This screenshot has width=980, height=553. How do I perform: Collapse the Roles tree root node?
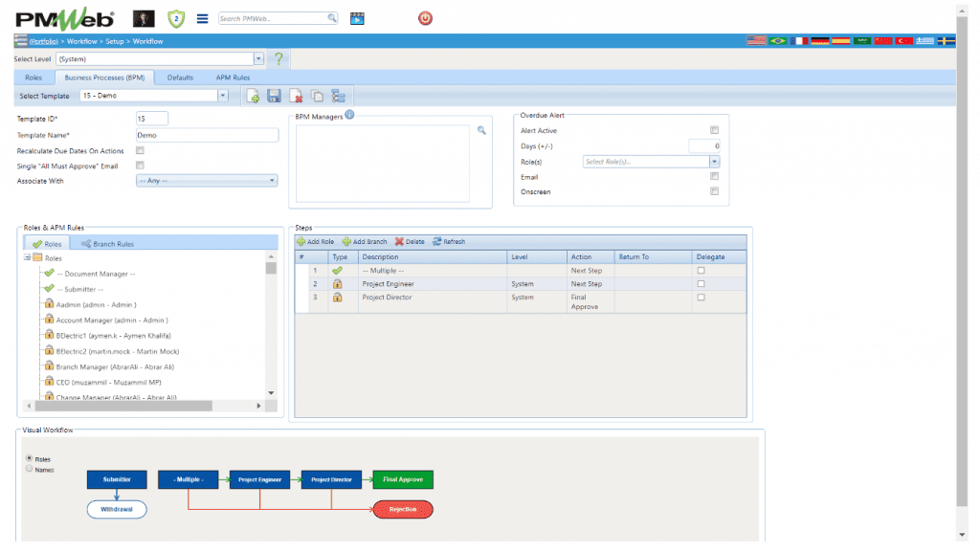(28, 257)
